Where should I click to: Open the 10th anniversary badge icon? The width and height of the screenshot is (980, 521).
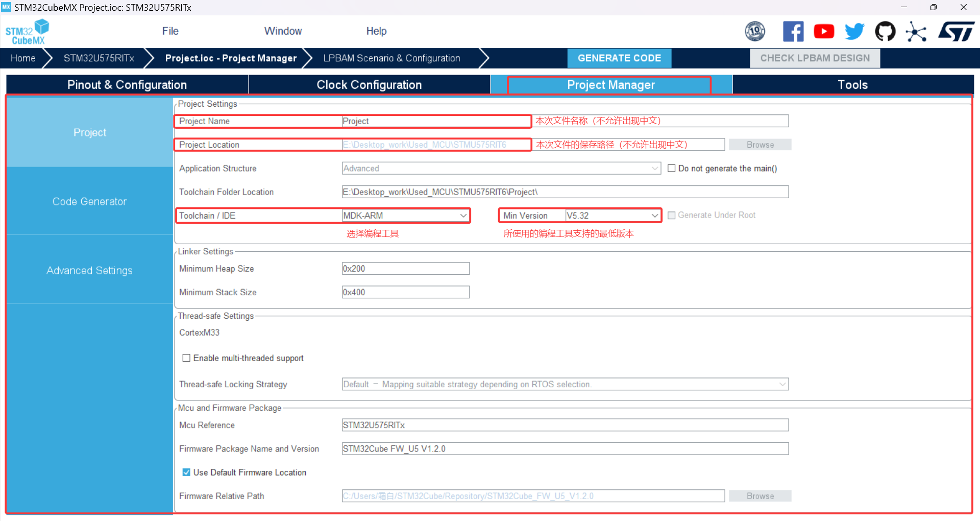coord(755,31)
